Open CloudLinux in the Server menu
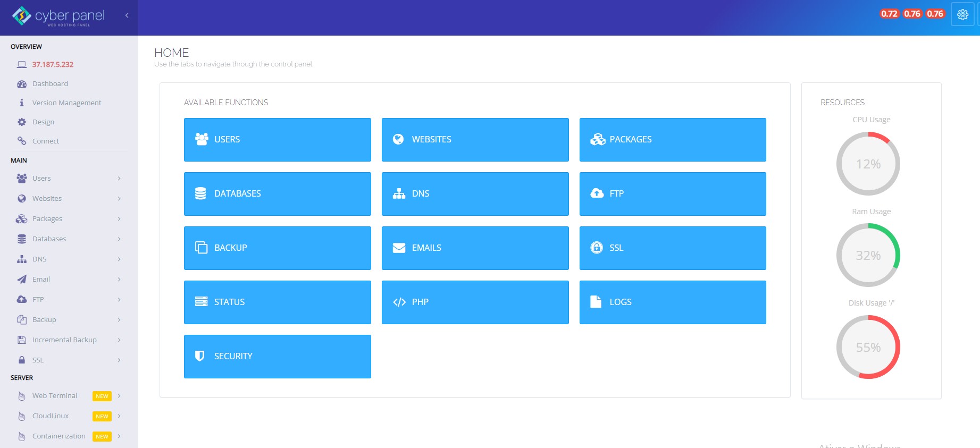The width and height of the screenshot is (980, 448). 51,416
